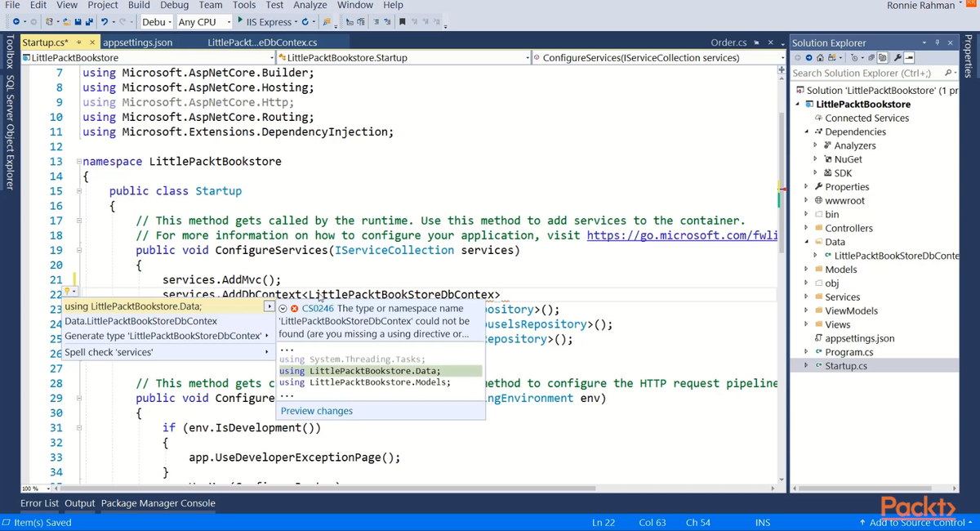Expand the Analyzers node
Screen dimensions: 980x531
815,145
